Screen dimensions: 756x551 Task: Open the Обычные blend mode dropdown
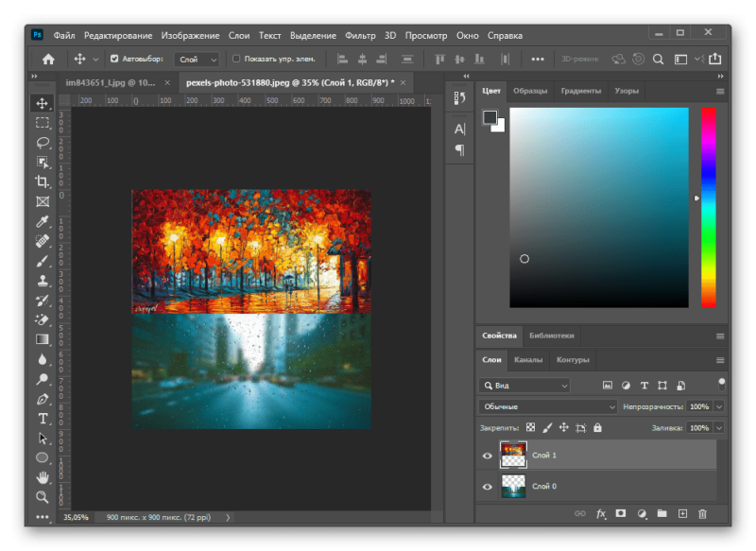click(x=547, y=406)
